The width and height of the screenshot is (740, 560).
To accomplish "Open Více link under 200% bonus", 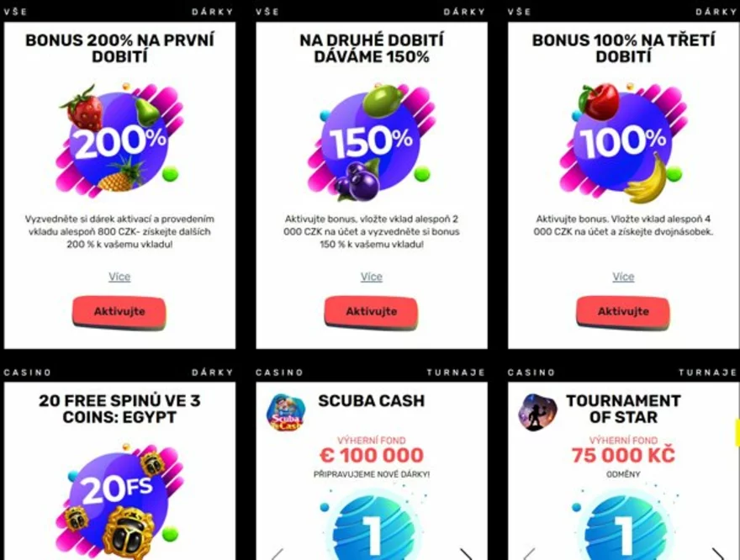I will pos(119,277).
